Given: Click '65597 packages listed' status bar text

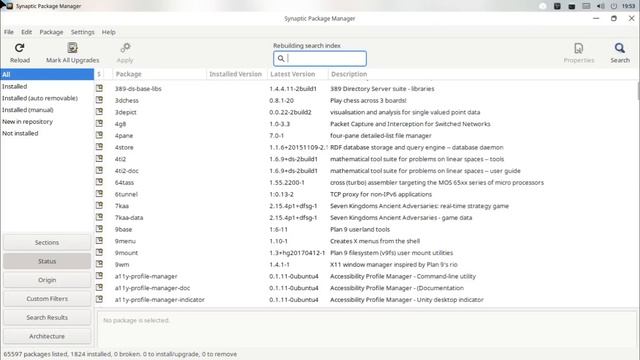Looking at the screenshot, I should 35,354.
